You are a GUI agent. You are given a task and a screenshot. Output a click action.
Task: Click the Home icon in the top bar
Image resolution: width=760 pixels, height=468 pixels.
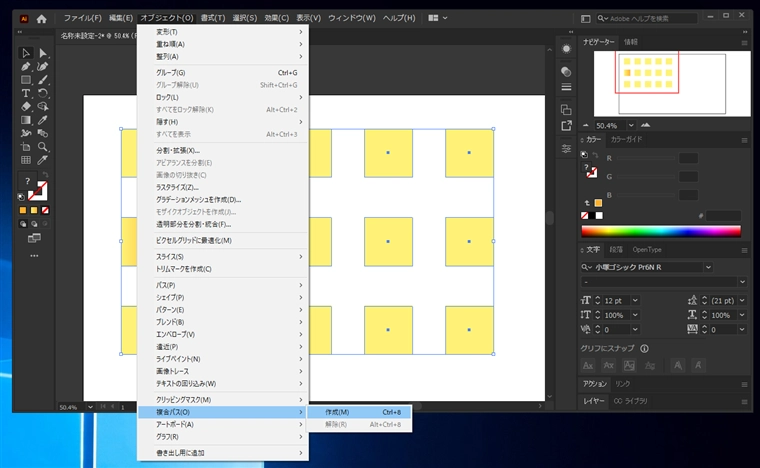pyautogui.click(x=41, y=18)
